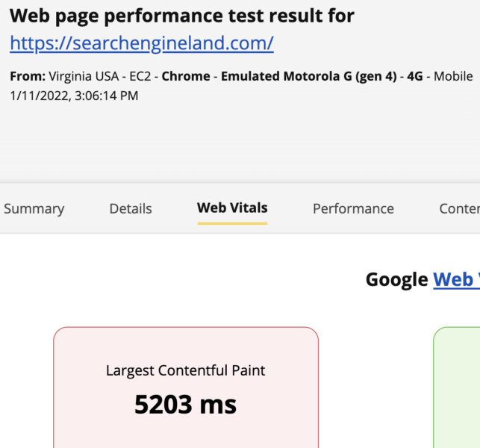Click the From: label
The image size is (480, 448).
point(28,76)
